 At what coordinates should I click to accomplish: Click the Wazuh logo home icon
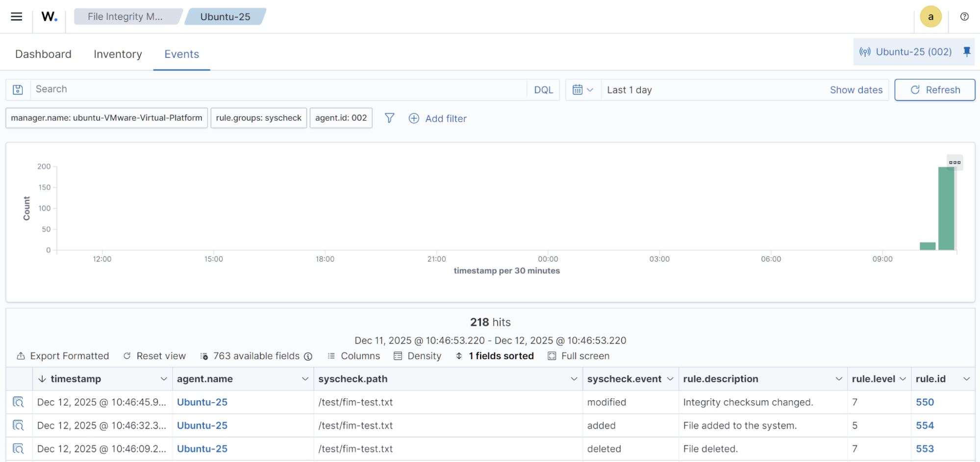tap(49, 17)
